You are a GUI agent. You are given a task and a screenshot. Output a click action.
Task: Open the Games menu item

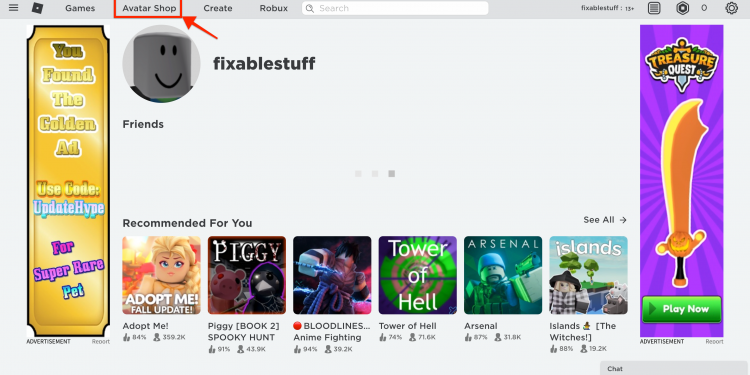coord(80,8)
